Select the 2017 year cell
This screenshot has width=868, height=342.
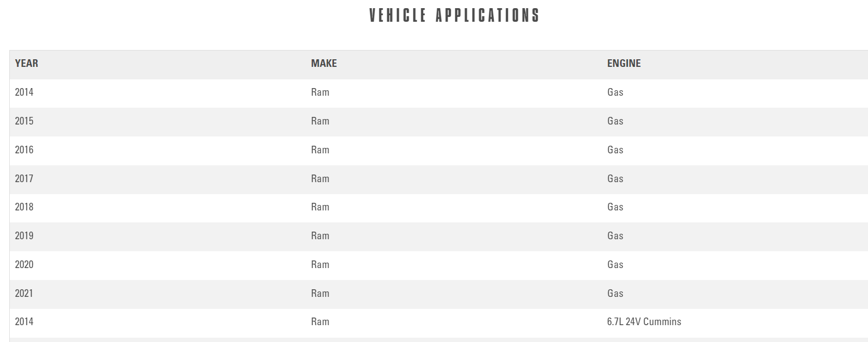tap(24, 179)
